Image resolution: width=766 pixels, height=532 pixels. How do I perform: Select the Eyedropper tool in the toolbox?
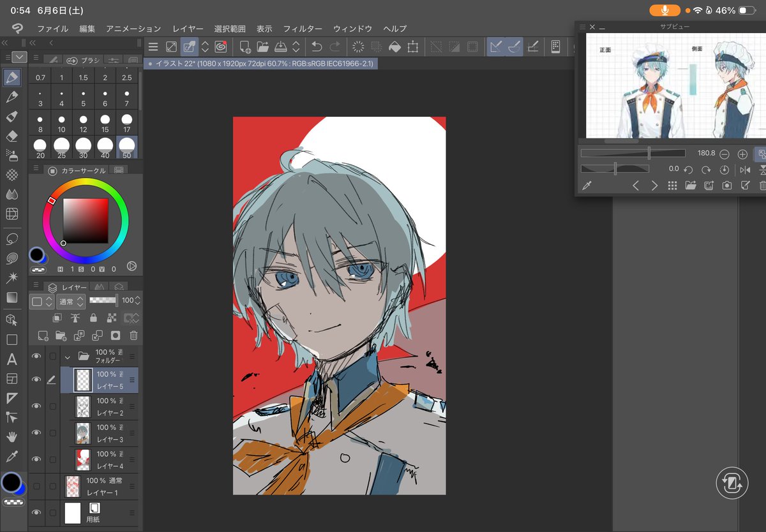[x=12, y=457]
